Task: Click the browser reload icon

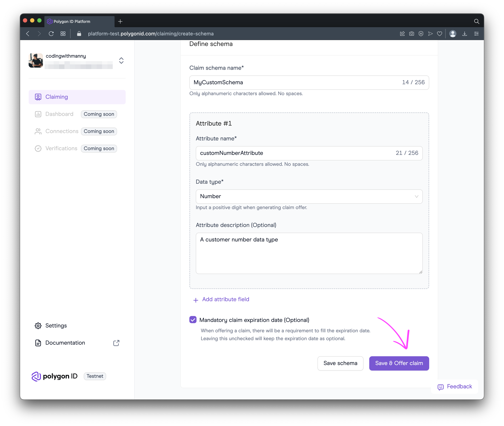Action: pyautogui.click(x=51, y=34)
